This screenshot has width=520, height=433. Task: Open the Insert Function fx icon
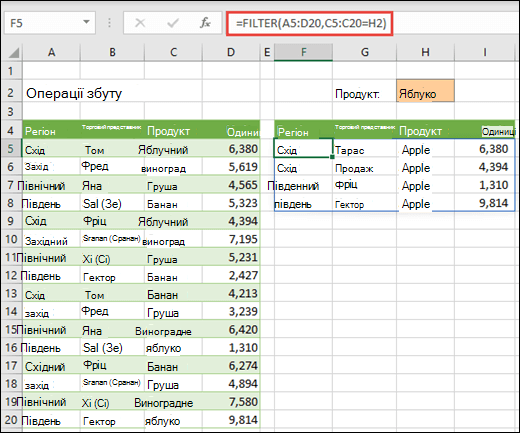pos(205,23)
